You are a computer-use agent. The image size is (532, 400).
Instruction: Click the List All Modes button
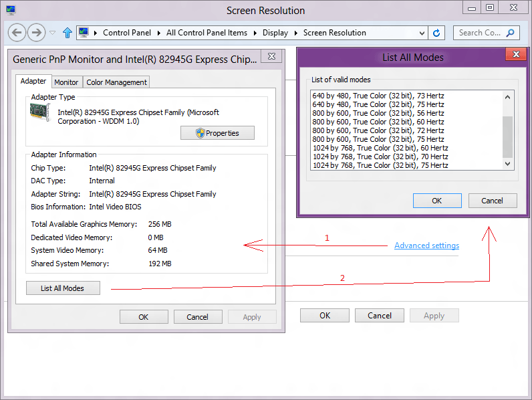click(x=63, y=288)
